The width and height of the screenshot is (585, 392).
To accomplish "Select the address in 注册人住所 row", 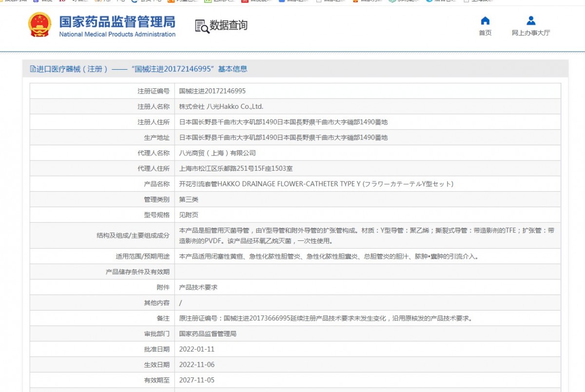I will (x=283, y=122).
